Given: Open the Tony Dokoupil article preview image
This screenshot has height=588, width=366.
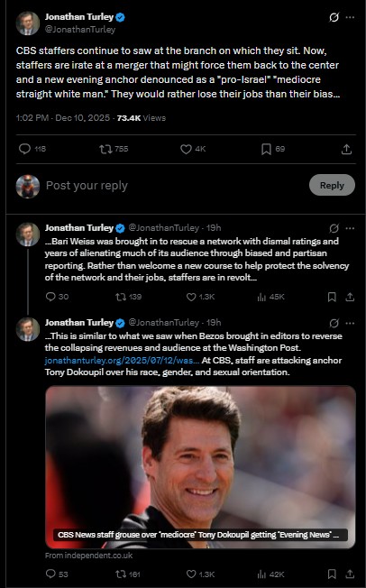Looking at the screenshot, I should [200, 467].
